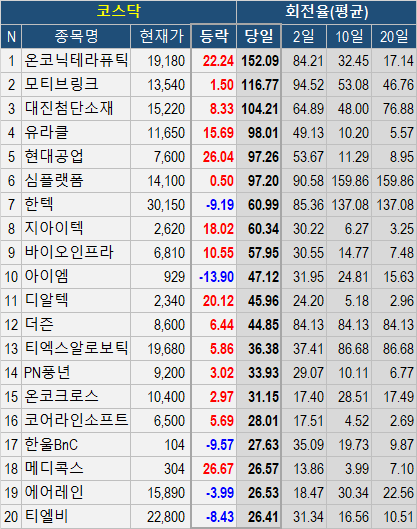The width and height of the screenshot is (417, 529).
Task: Select 심플랫폼 in the list
Action: pyautogui.click(x=54, y=180)
